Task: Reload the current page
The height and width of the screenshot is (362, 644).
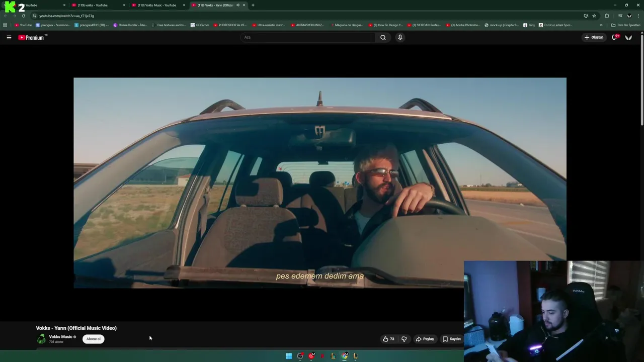Action: coord(23,16)
